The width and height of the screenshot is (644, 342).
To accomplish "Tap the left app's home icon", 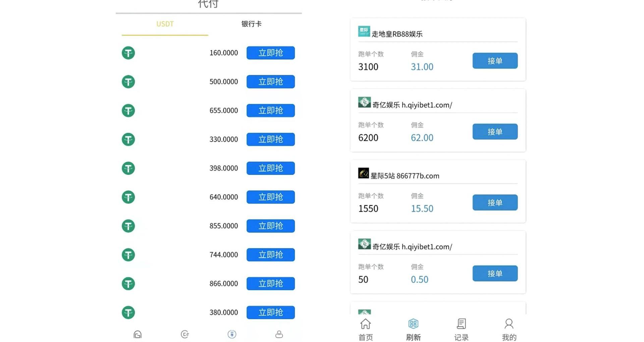I will pos(138,334).
